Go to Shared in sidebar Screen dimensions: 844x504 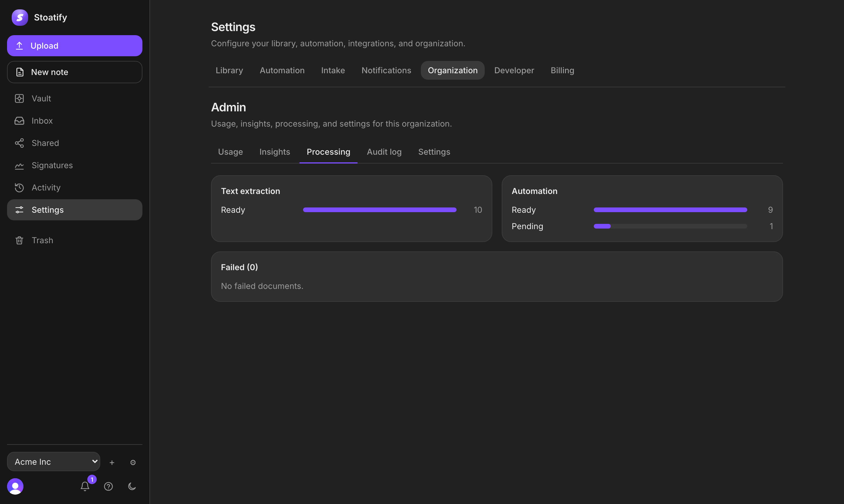pyautogui.click(x=75, y=143)
